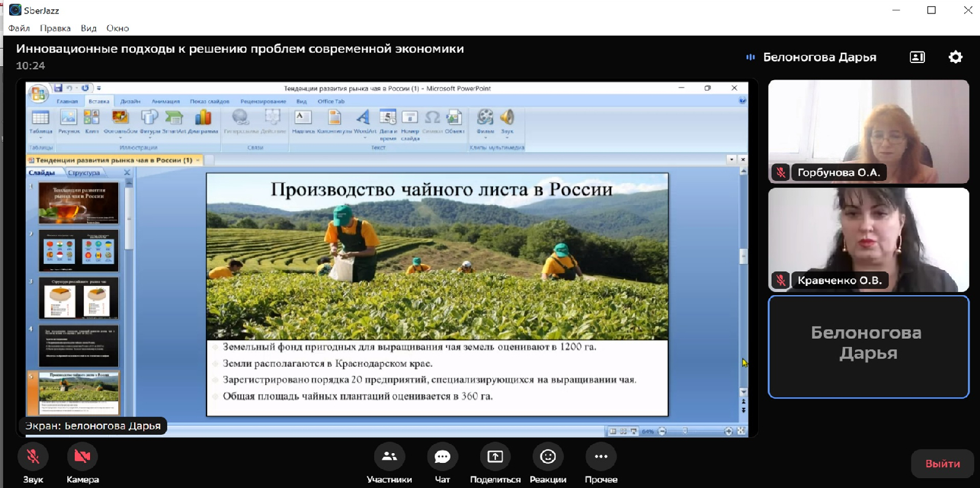Click the Share screen (Поделиться) icon
980x488 pixels.
495,457
